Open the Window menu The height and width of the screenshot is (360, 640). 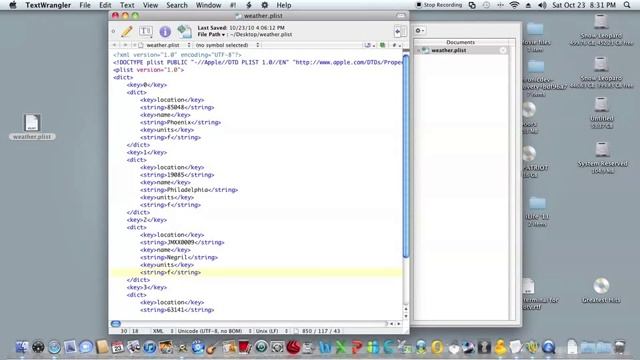click(208, 5)
